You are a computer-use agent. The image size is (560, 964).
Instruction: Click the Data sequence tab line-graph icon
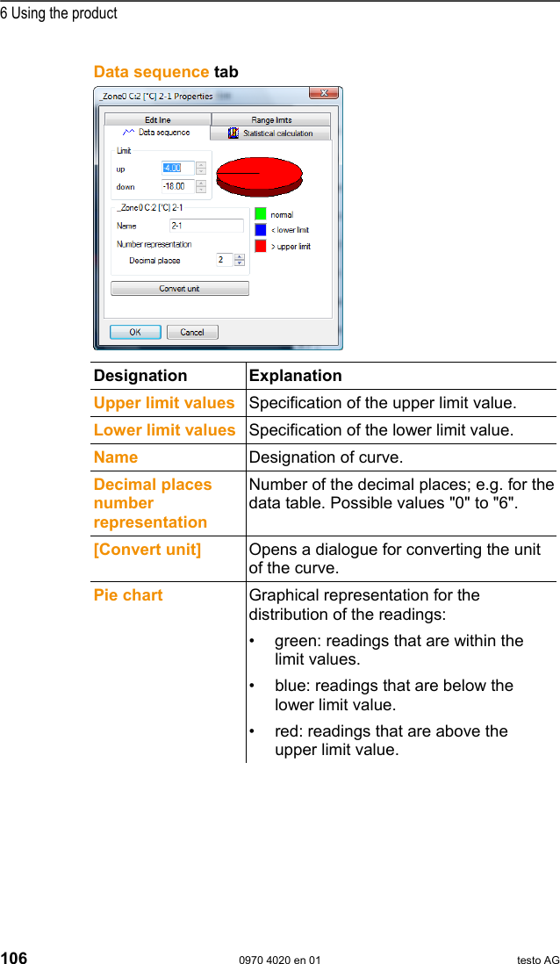point(128,133)
